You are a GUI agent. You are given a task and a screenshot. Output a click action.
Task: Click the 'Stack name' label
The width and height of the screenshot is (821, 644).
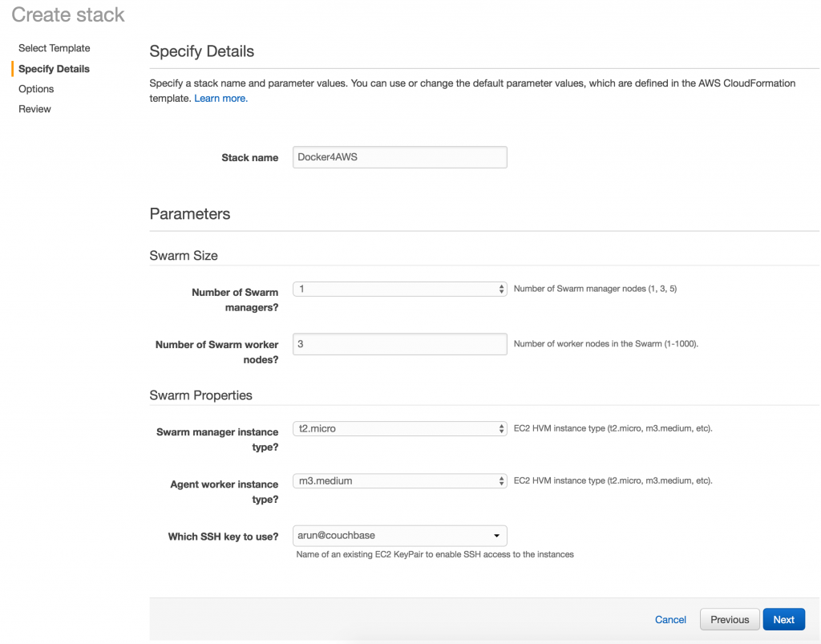click(x=250, y=158)
